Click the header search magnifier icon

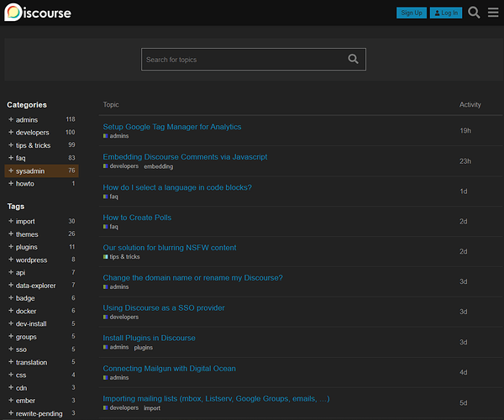[474, 13]
